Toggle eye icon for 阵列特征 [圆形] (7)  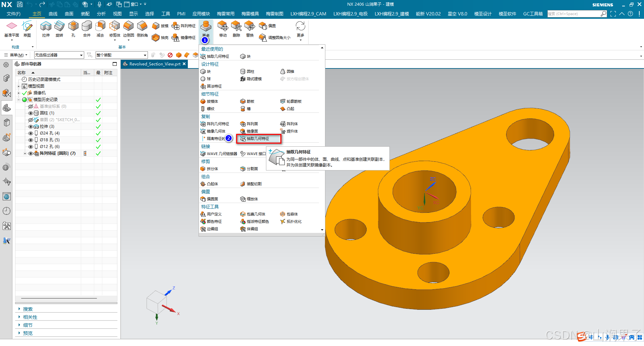coord(31,153)
